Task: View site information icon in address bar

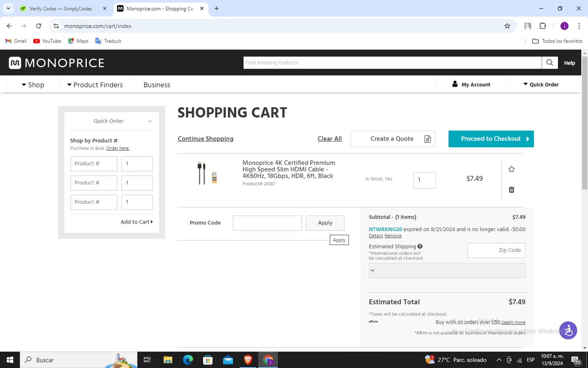Action: (x=56, y=26)
